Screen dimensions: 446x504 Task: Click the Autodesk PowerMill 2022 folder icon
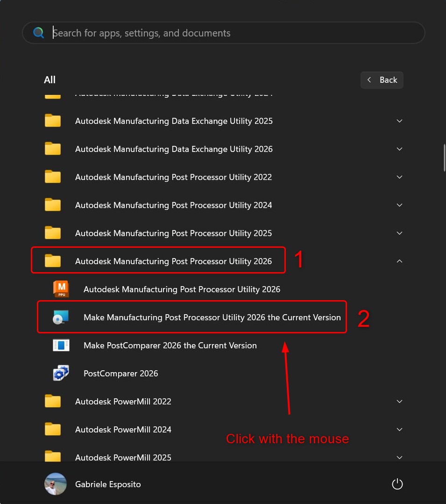click(x=52, y=401)
